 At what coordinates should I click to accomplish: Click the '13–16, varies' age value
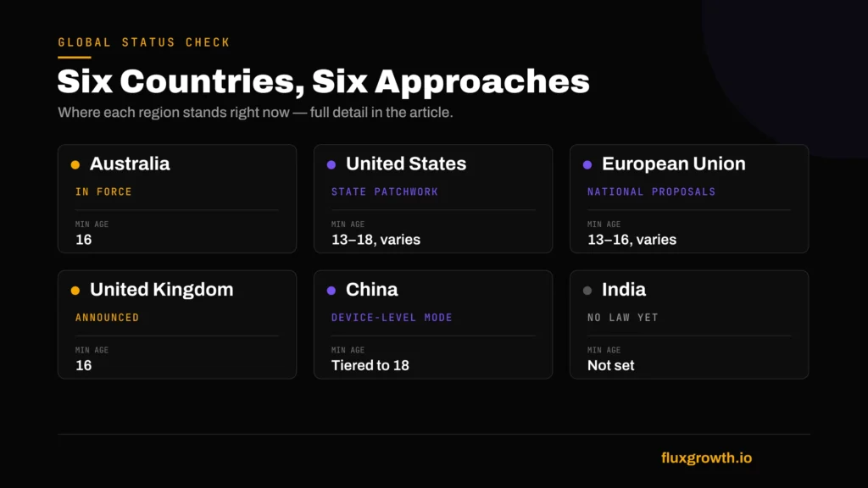point(632,240)
